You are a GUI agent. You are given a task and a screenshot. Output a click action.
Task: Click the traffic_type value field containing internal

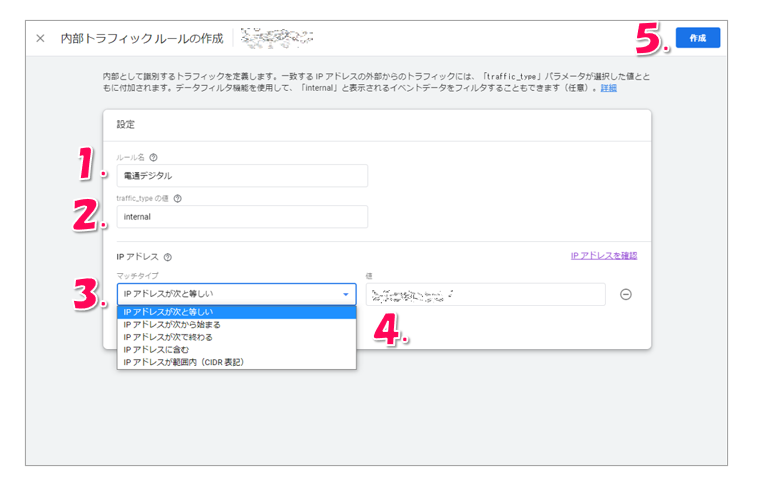242,216
